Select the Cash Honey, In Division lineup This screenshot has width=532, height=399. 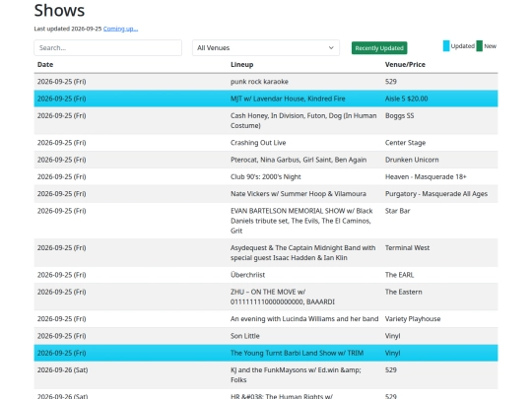tap(303, 120)
